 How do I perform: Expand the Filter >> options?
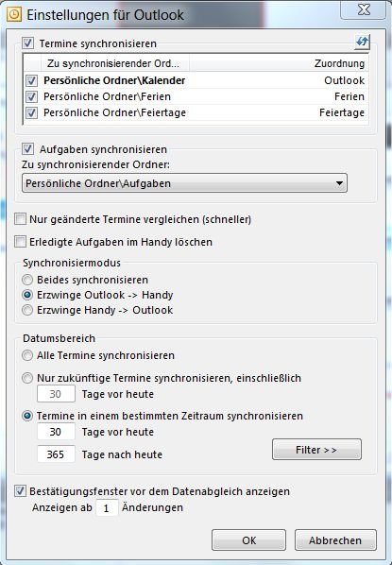(x=316, y=450)
